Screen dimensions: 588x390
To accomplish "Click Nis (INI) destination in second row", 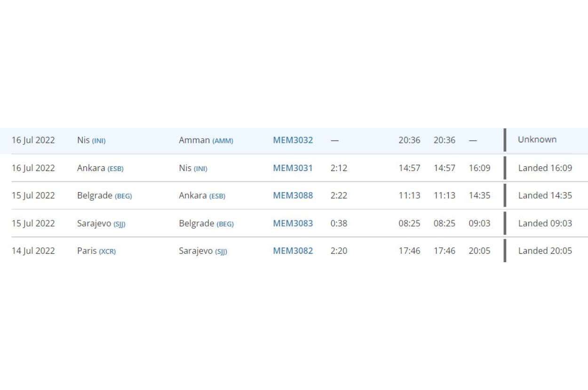I will 193,168.
